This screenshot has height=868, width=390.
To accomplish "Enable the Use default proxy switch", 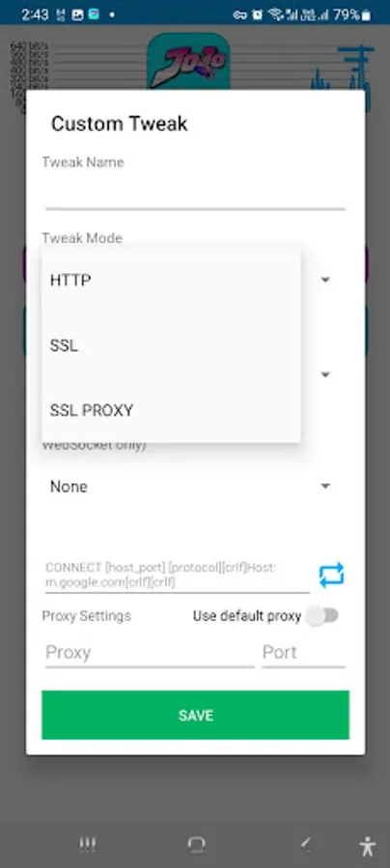I will click(322, 615).
